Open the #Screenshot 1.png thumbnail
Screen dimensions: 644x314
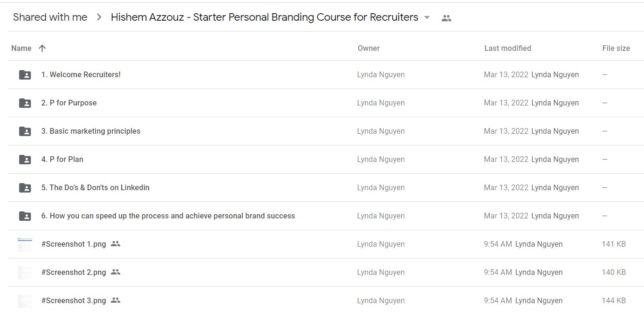[25, 244]
